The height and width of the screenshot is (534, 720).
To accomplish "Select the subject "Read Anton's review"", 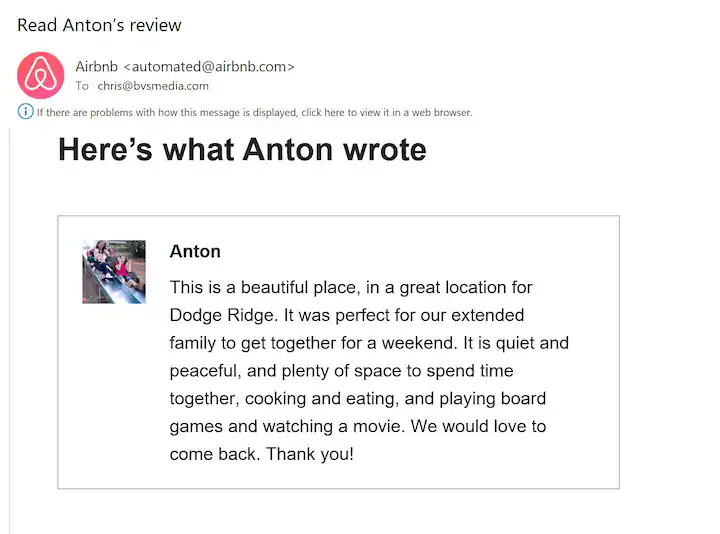I will 99,25.
